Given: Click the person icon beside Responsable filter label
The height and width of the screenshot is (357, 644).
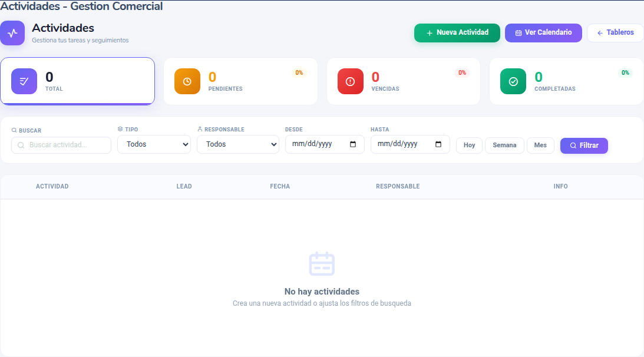Looking at the screenshot, I should (x=200, y=129).
